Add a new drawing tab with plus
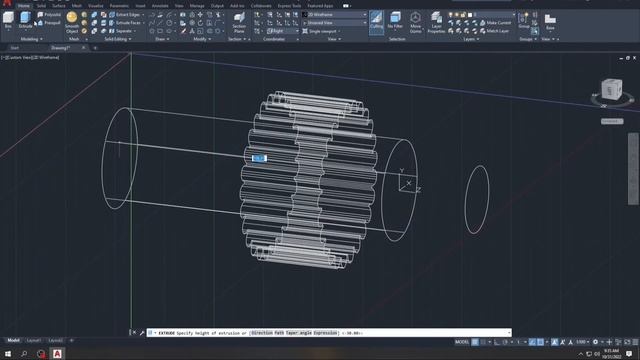Image resolution: width=640 pixels, height=360 pixels. [x=95, y=48]
